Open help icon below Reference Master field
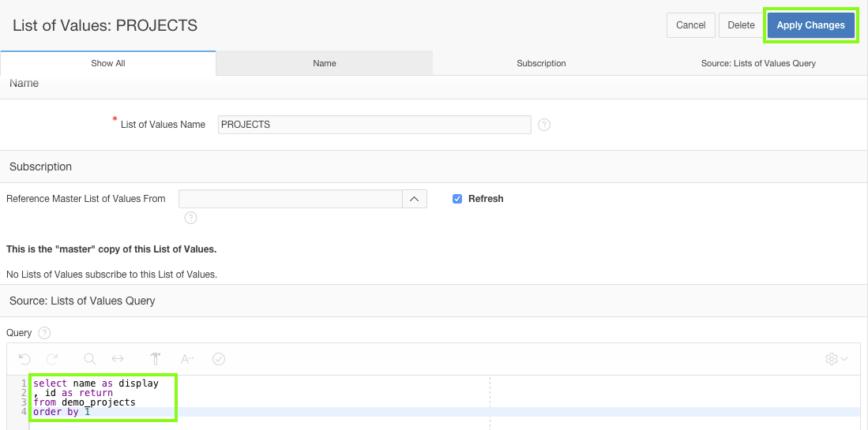868x430 pixels. tap(190, 218)
